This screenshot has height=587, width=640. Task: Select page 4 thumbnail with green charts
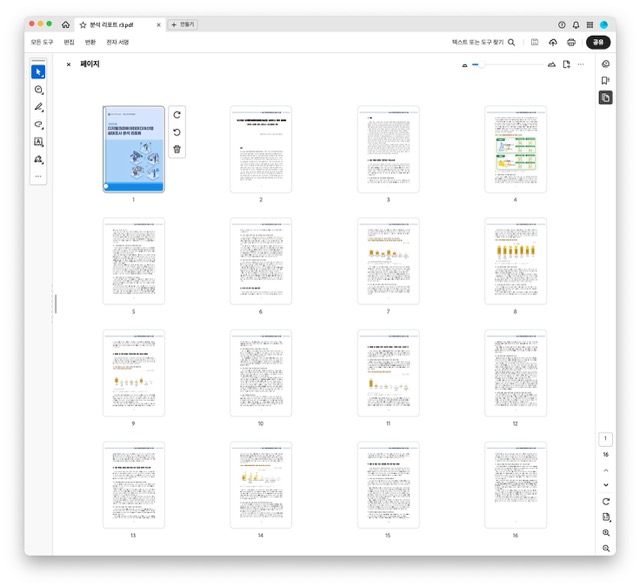[x=516, y=149]
